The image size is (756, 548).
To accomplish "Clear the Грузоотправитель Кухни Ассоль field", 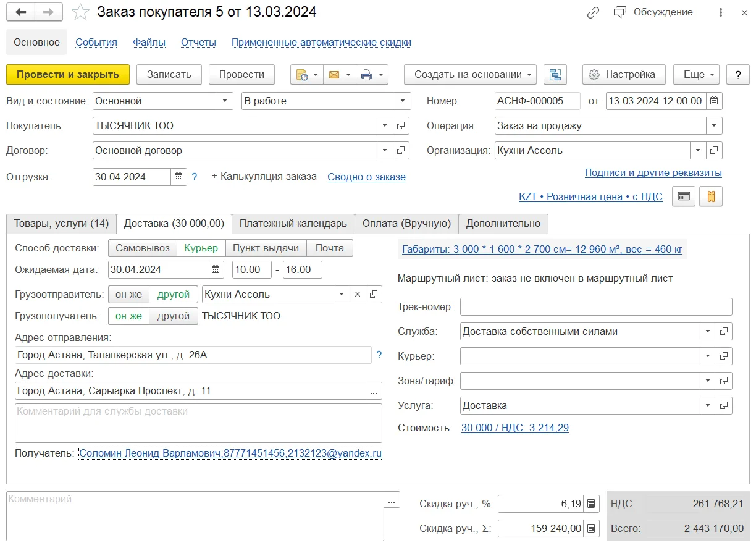I will click(358, 295).
